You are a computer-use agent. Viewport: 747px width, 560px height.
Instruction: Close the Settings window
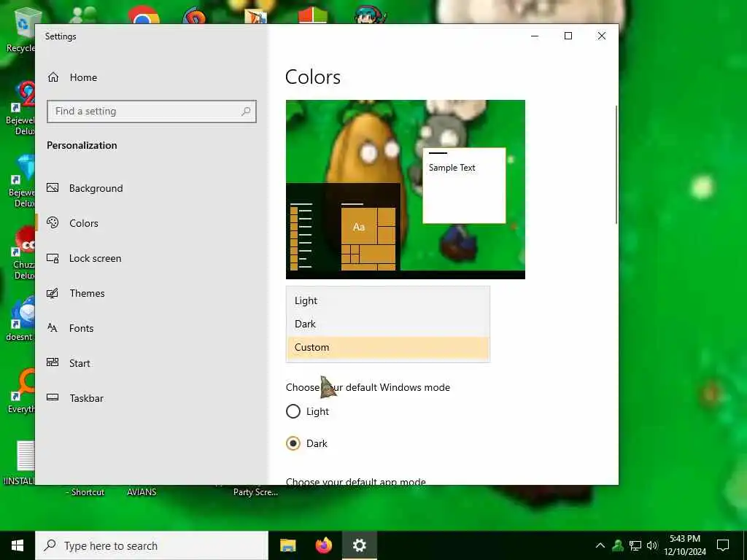pos(602,36)
